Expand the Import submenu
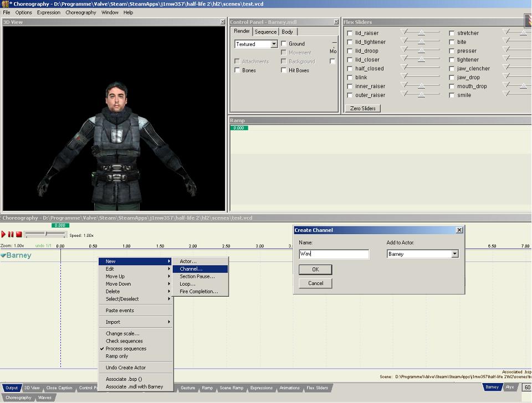This screenshot has width=532, height=403. (135, 322)
